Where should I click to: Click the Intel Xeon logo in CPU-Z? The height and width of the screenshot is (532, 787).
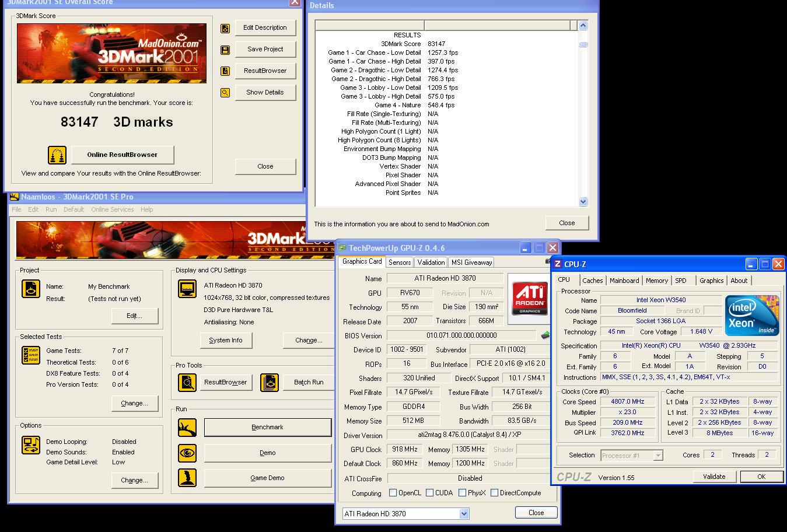click(752, 316)
